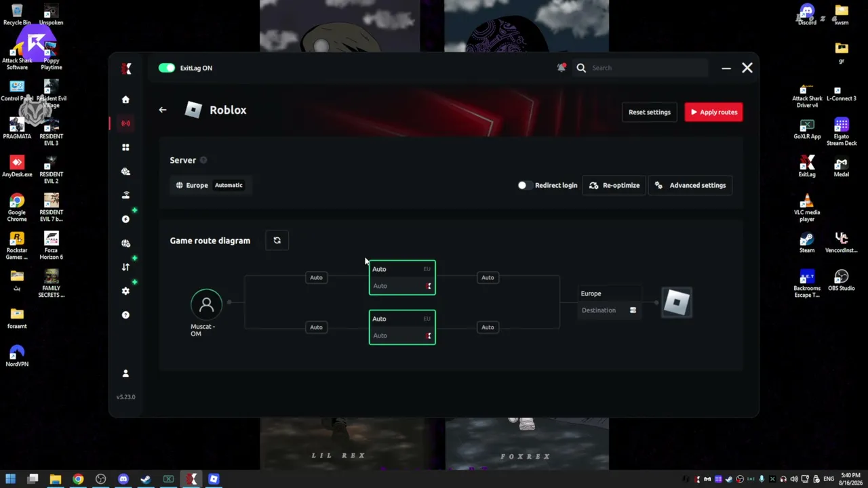
Task: Click the Muscat - OM user node icon
Action: 206,304
